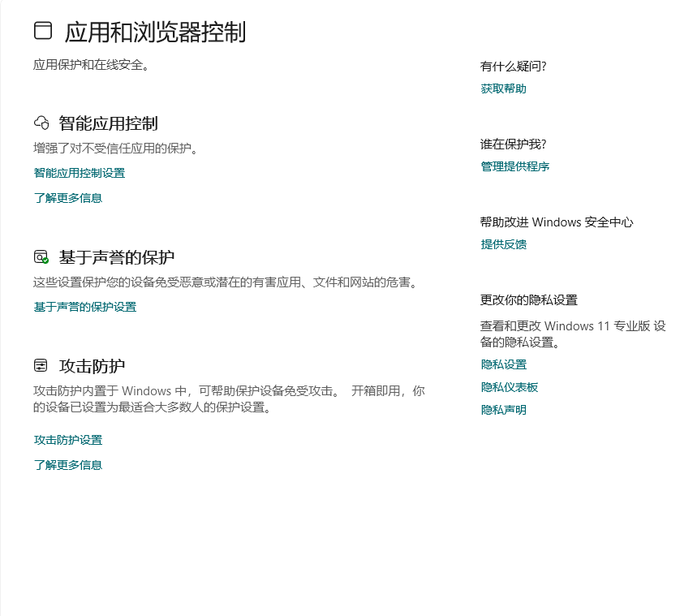680x616 pixels.
Task: Click the 基于声誉的保护 shield icon with green check
Action: coord(39,256)
